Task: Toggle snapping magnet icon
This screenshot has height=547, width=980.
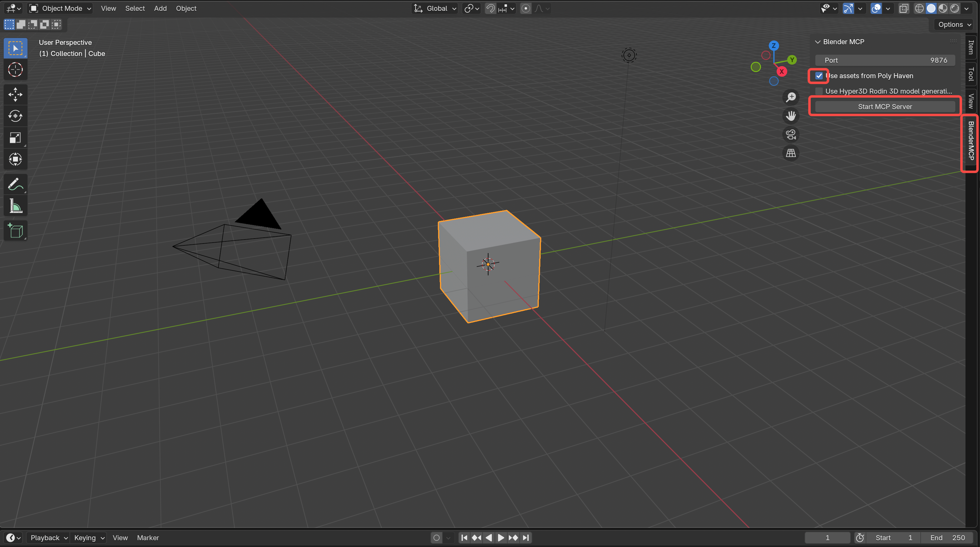Action: [490, 8]
